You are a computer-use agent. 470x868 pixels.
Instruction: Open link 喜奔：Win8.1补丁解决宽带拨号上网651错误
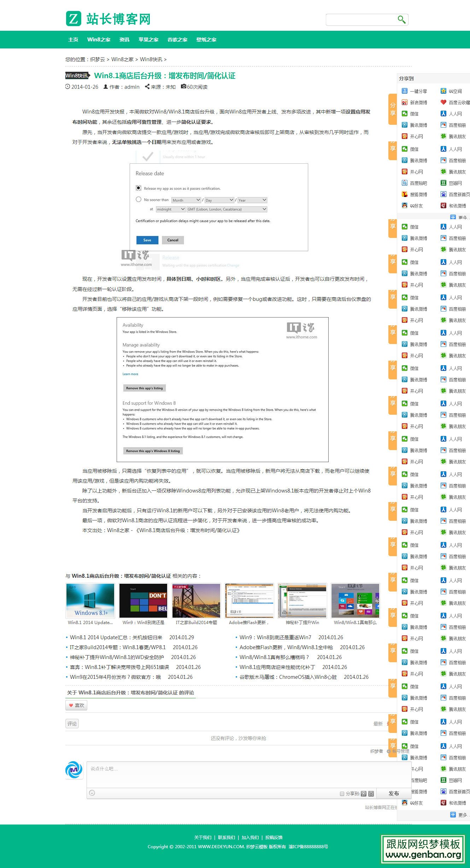tap(119, 667)
